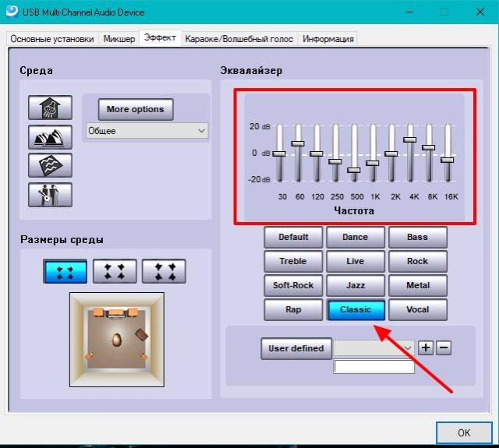Click the 250 Hz equalizer slider handle
This screenshot has width=499, height=448.
click(x=335, y=161)
